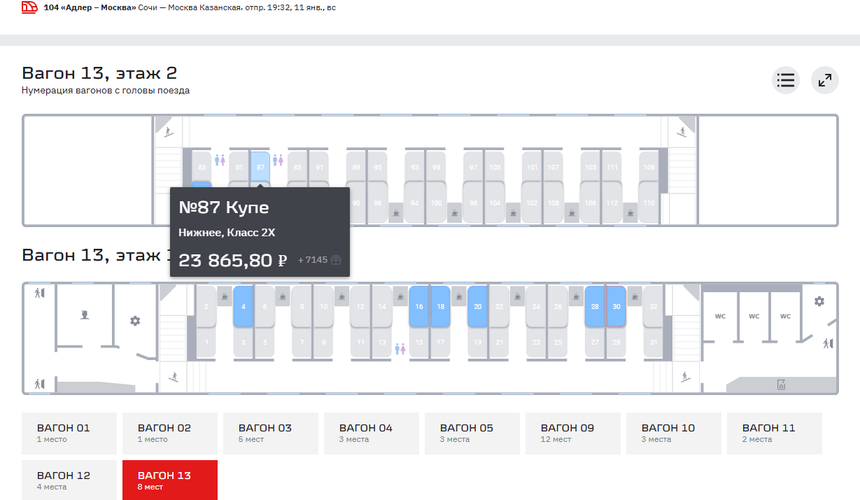
Task: Choose Вагон 12 carriage
Action: tap(69, 480)
